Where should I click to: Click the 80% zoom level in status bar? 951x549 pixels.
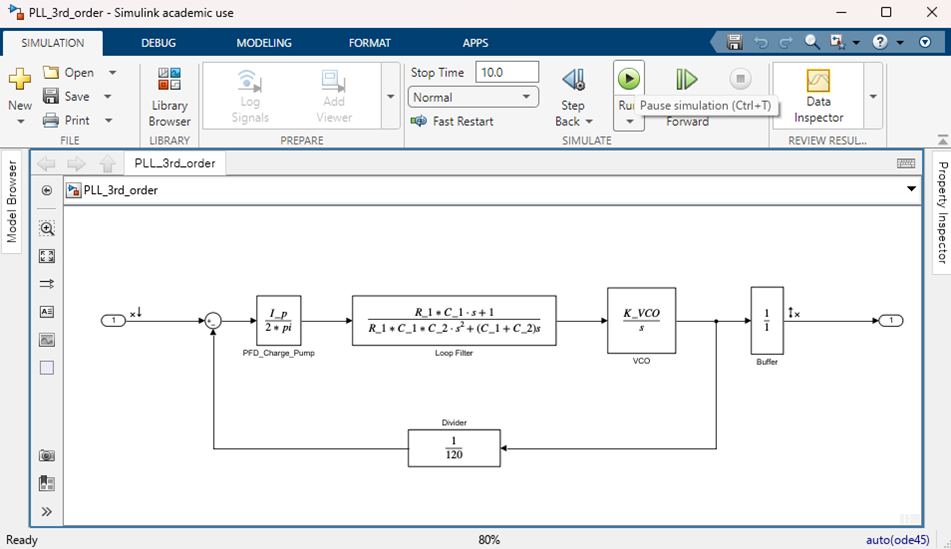pyautogui.click(x=489, y=540)
